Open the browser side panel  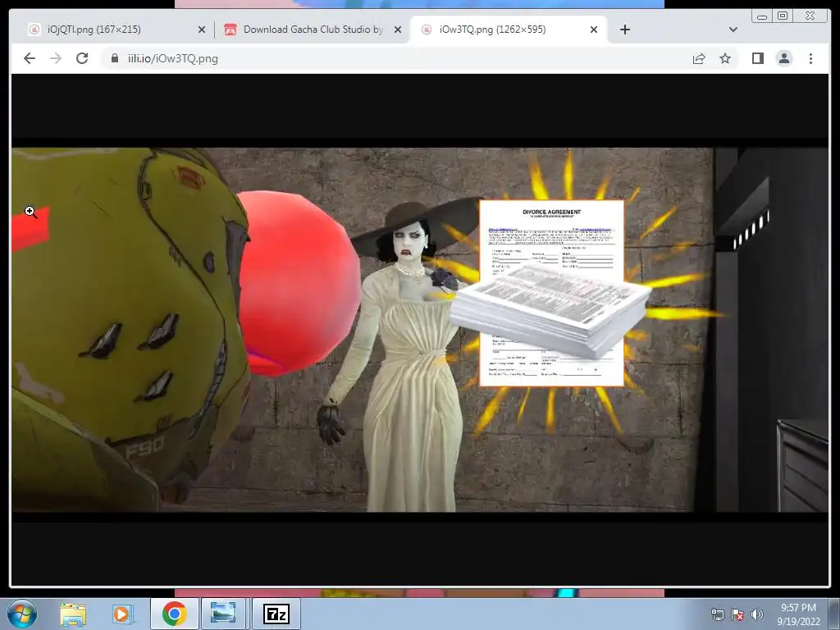point(757,58)
